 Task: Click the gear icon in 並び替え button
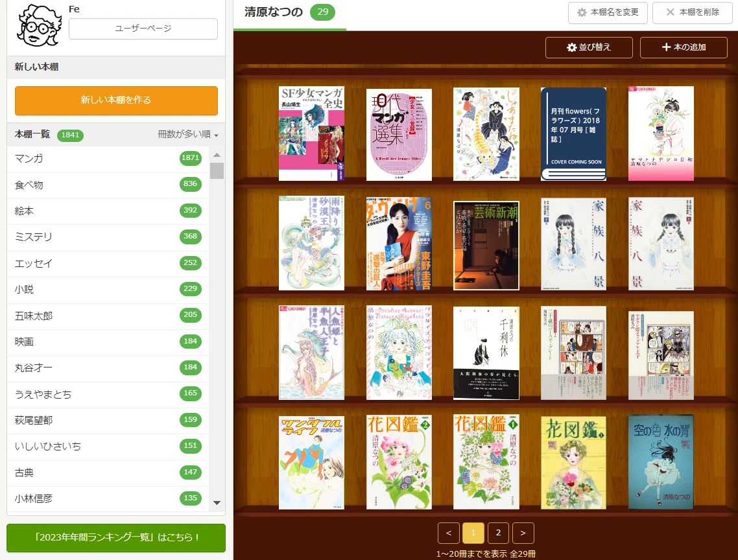571,47
